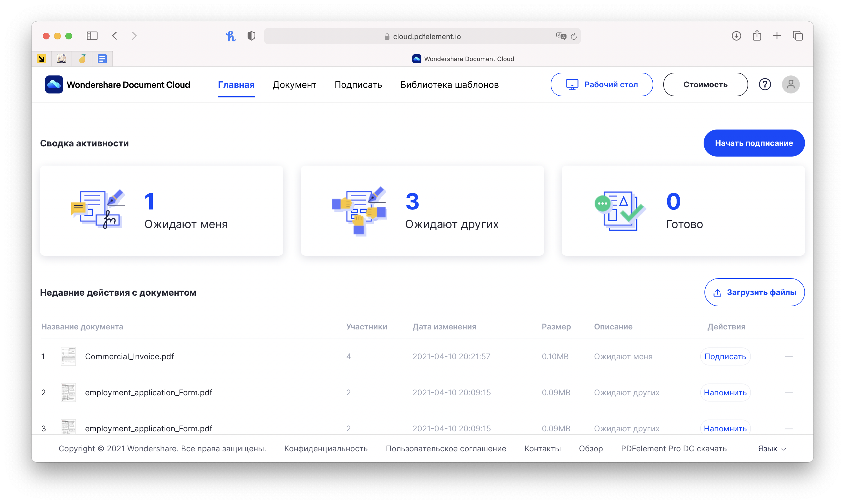Open more options for Commercial_Invoice.pdf row
The width and height of the screenshot is (845, 504).
point(788,357)
